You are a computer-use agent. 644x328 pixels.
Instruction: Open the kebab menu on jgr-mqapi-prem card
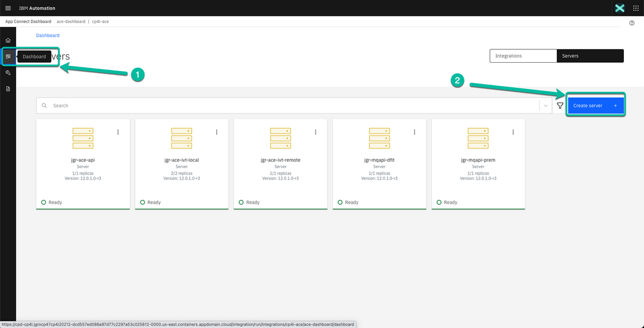pyautogui.click(x=513, y=132)
